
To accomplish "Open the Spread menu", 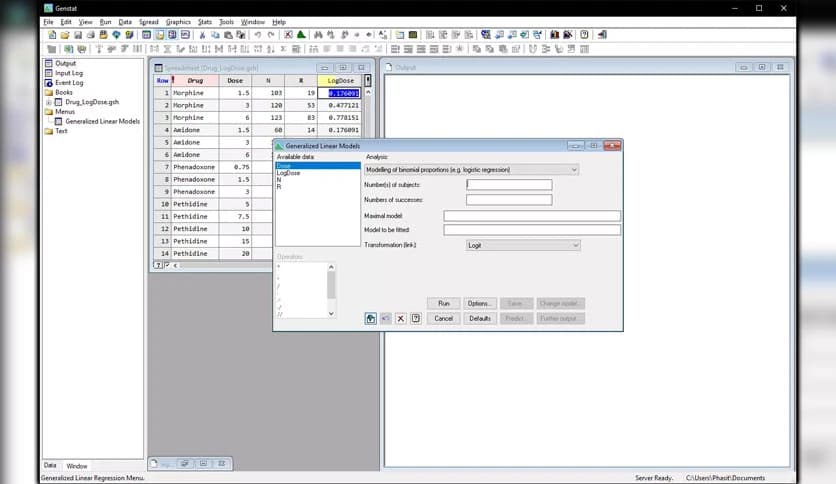I will (x=148, y=21).
